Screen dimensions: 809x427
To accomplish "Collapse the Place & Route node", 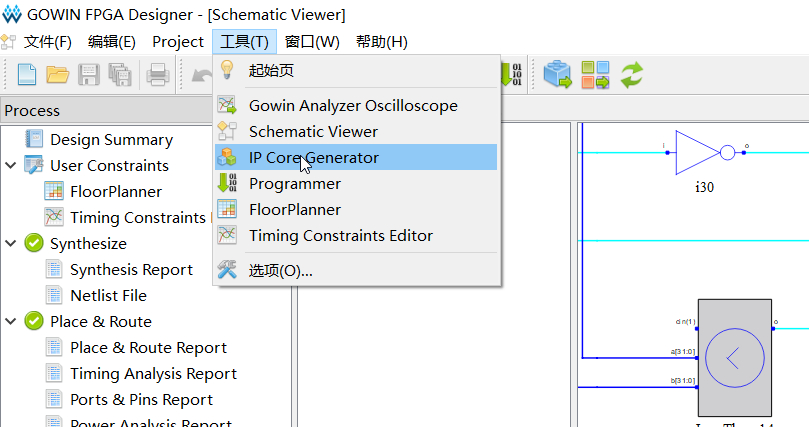I will click(11, 321).
